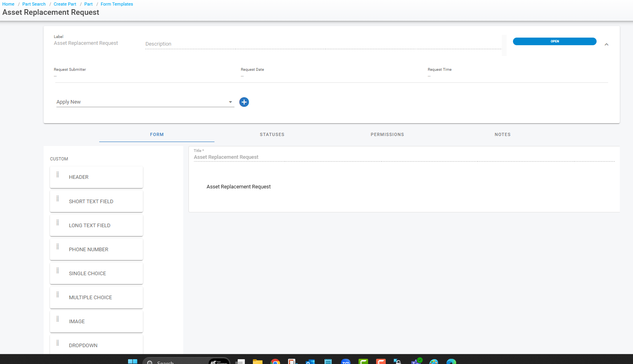Image resolution: width=633 pixels, height=364 pixels.
Task: Switch to the Permissions tab
Action: (387, 134)
